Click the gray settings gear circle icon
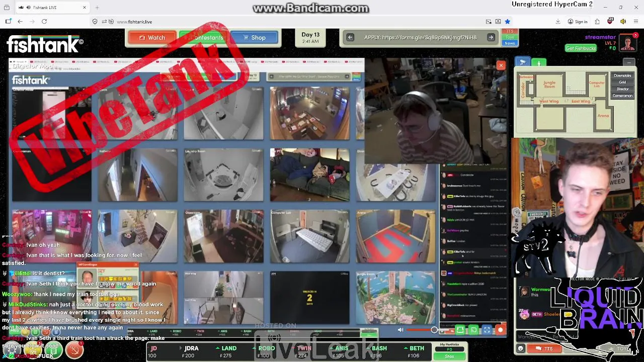644x362 pixels. pos(12,350)
